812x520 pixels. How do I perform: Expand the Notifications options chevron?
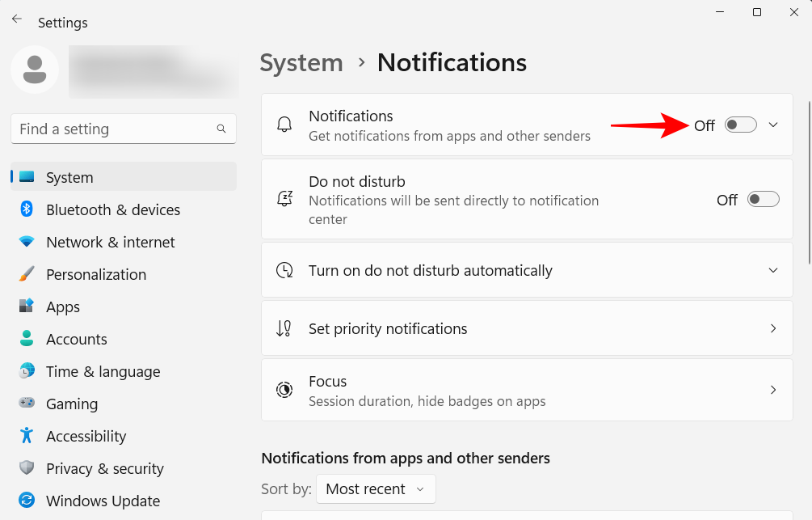773,125
